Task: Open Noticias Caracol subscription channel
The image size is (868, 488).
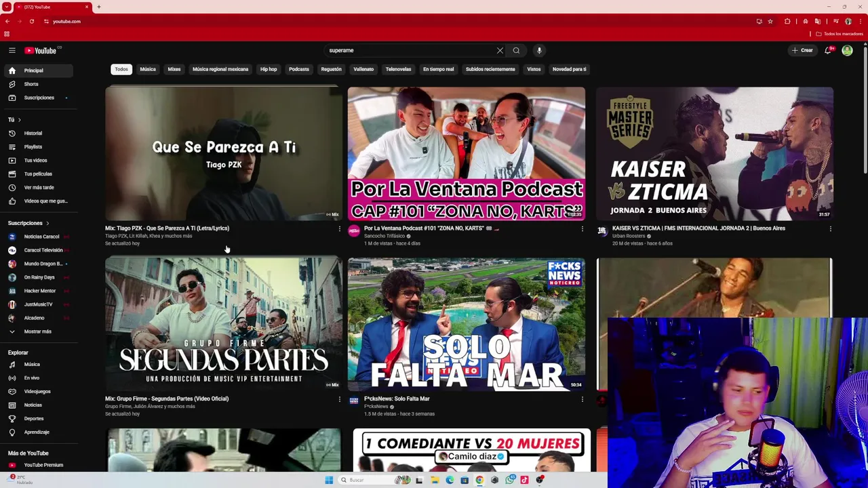Action: (39, 237)
